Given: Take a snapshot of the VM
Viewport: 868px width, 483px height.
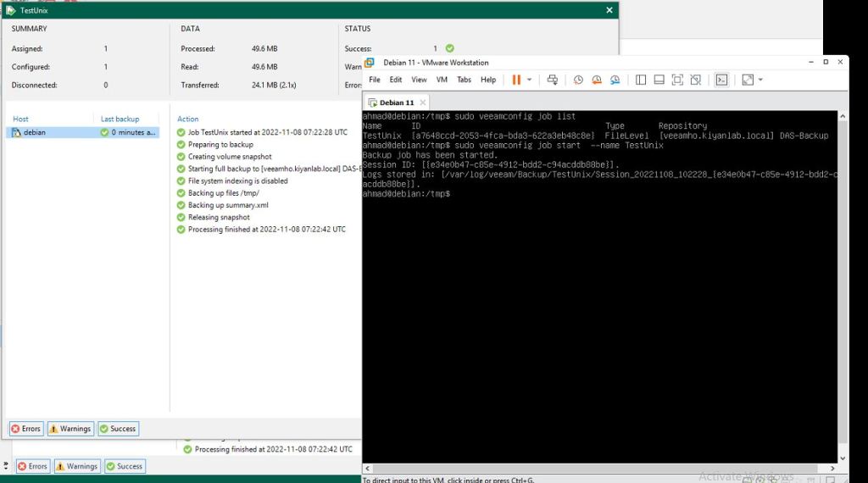Looking at the screenshot, I should (578, 80).
